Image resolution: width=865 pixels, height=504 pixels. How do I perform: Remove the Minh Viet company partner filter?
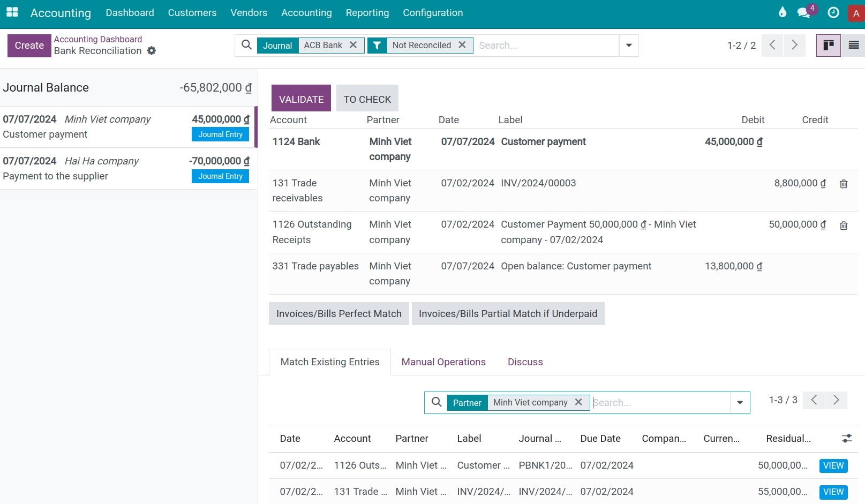578,402
